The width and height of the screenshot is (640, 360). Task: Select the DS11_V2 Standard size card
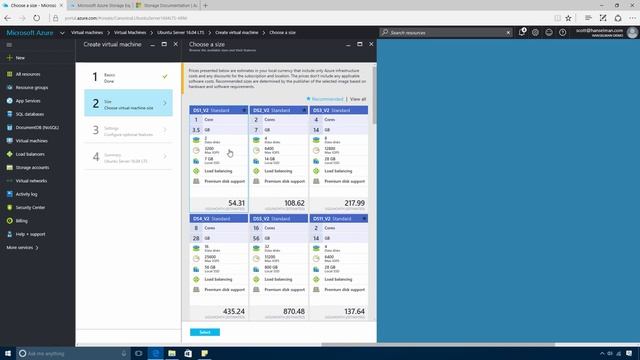click(338, 267)
